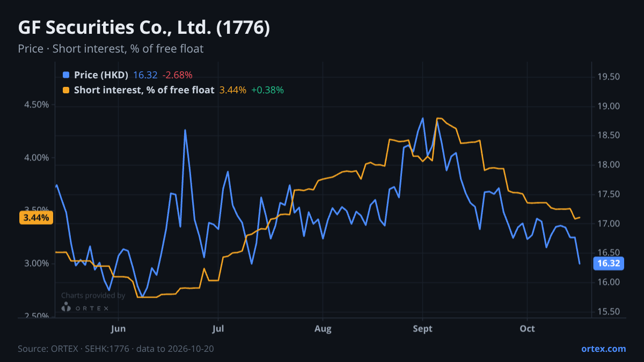Click the chart title GF Securities Co., Ltd. (1776)
Screen dimensions: 644x362
click(144, 28)
